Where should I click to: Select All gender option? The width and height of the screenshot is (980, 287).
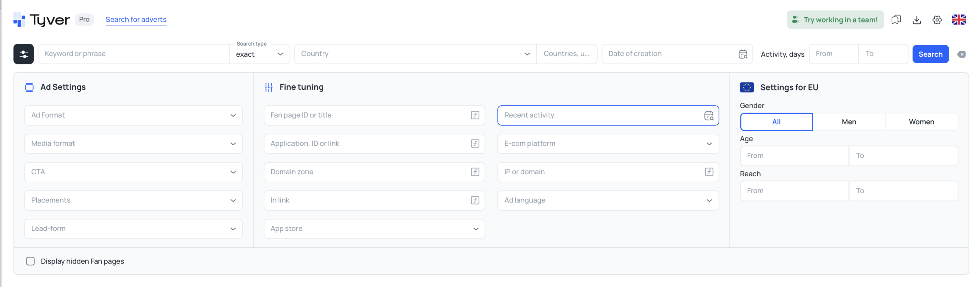click(x=776, y=122)
